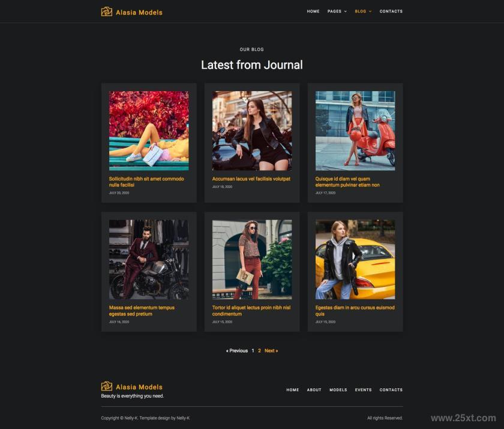
Task: Go to Previous page in pagination
Action: 237,350
